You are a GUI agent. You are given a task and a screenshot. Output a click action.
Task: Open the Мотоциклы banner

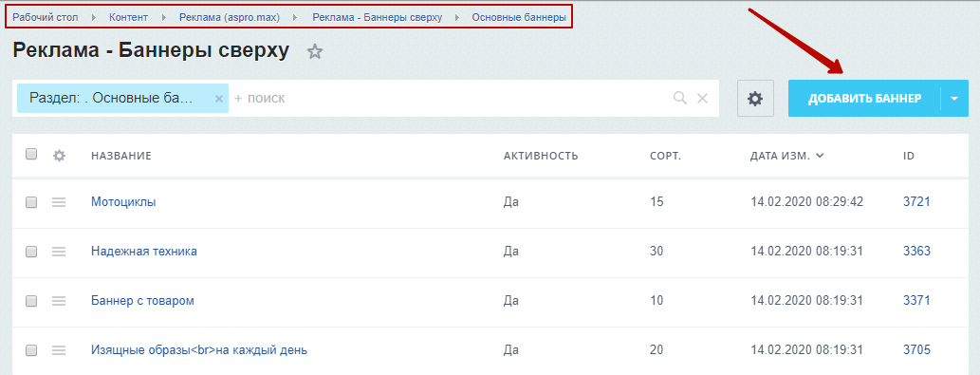[x=123, y=202]
